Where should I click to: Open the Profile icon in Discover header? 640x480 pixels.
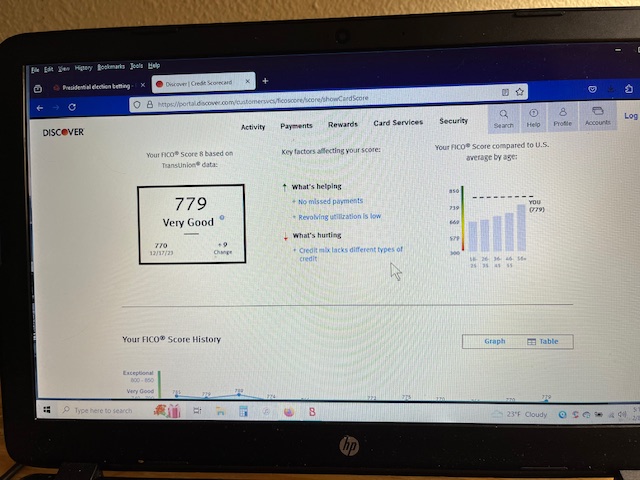pyautogui.click(x=562, y=117)
